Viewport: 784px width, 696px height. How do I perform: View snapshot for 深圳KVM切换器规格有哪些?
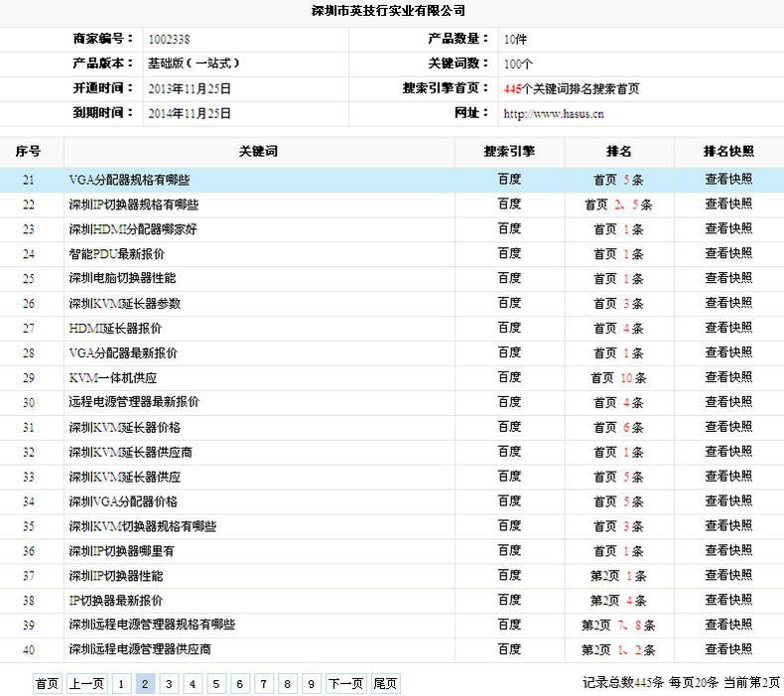[728, 526]
